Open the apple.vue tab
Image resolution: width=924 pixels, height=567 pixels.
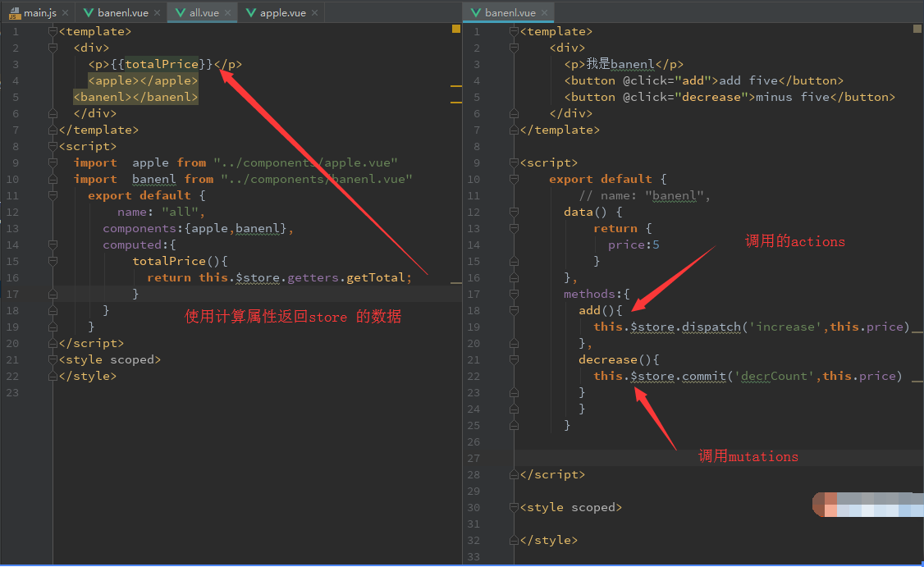tap(283, 13)
